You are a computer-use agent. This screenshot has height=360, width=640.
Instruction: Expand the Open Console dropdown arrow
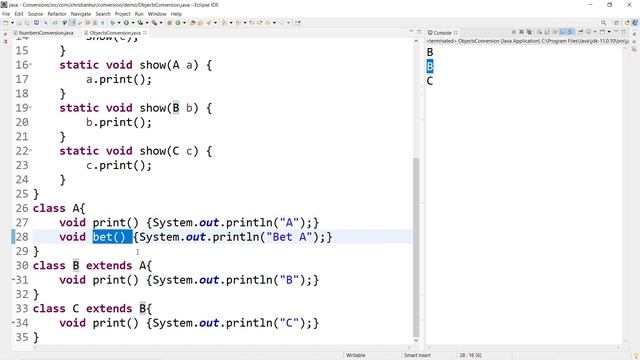coord(609,32)
